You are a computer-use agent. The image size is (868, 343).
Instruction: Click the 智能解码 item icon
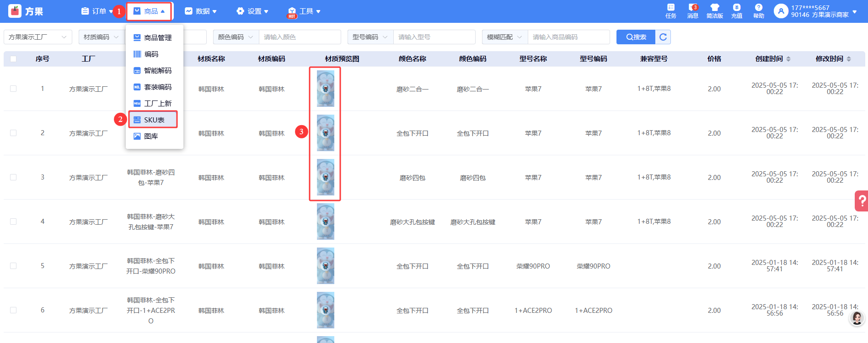137,70
